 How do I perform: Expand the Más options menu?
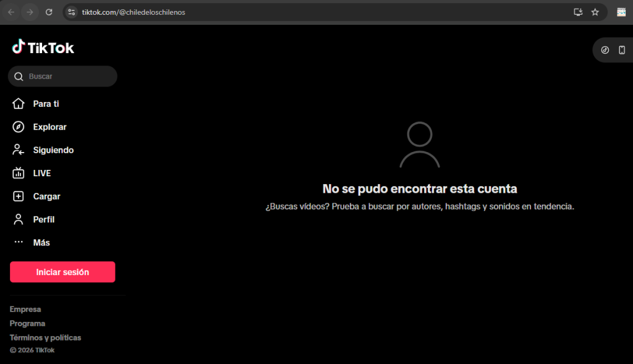tap(41, 243)
